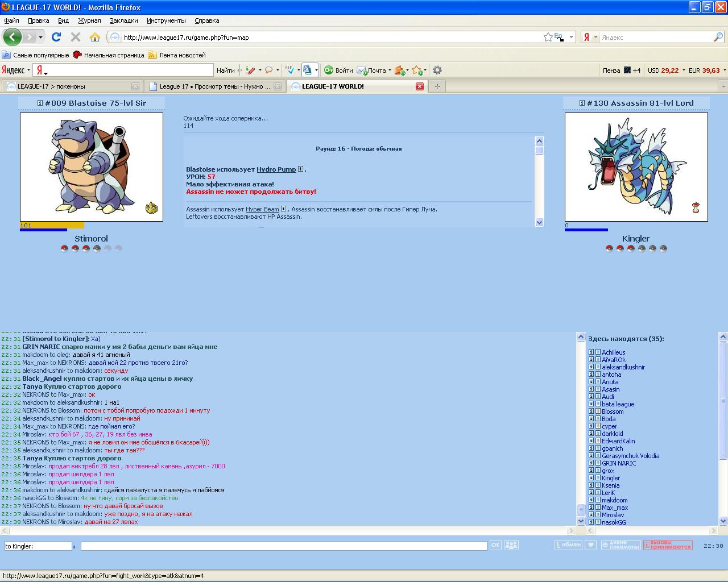Click the Найти search button
The height and width of the screenshot is (582, 728).
pos(226,70)
